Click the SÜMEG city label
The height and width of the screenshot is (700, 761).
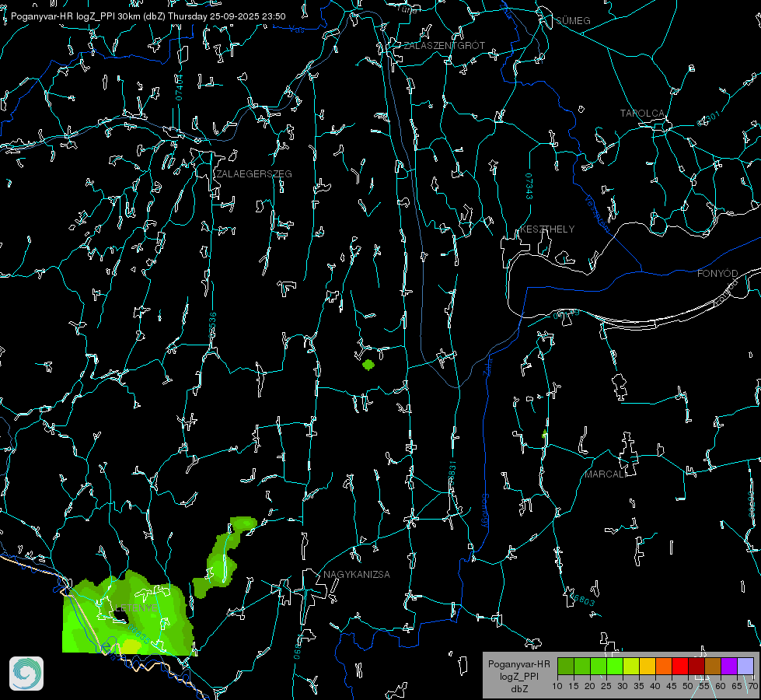(x=573, y=20)
